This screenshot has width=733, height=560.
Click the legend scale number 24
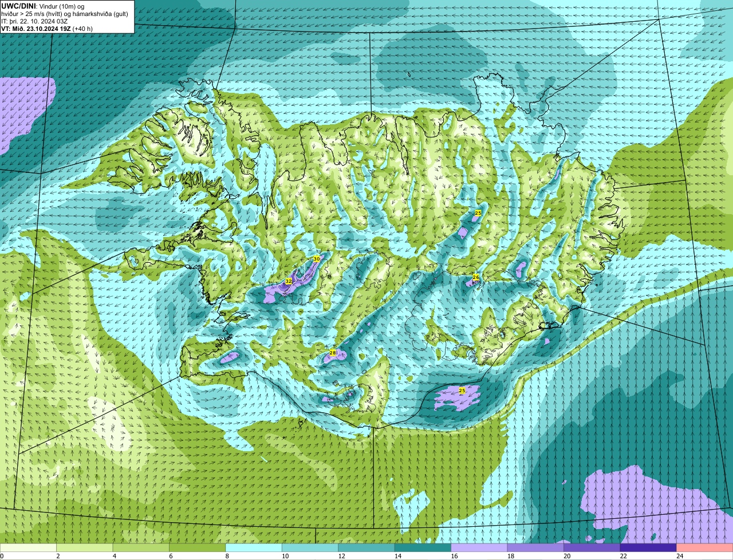click(x=680, y=556)
